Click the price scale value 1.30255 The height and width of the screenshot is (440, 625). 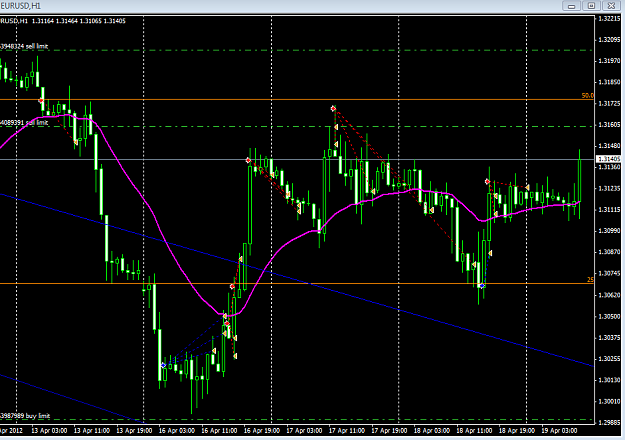(x=609, y=359)
